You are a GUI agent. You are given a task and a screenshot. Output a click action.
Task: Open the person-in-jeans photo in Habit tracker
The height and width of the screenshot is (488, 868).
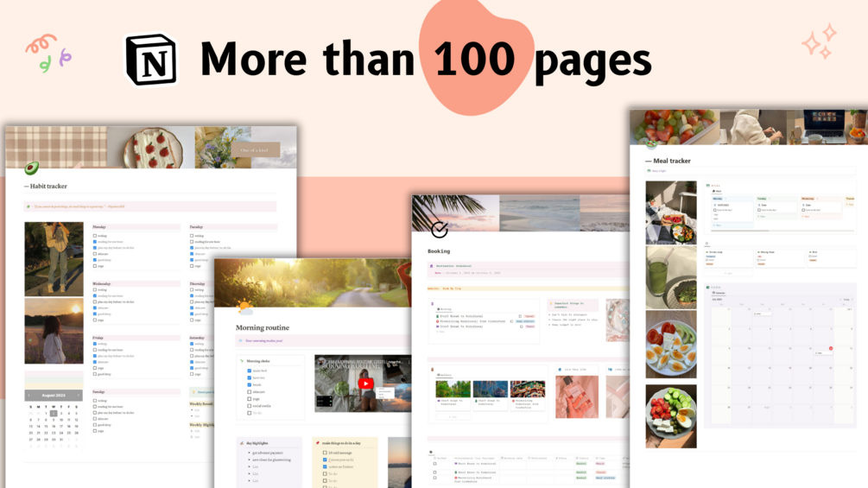point(54,259)
